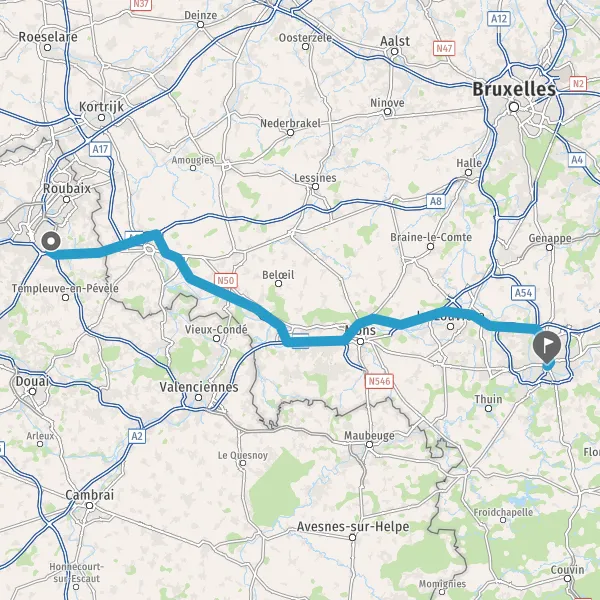Select the Valenciennes city marker
The image size is (600, 600).
point(198,398)
